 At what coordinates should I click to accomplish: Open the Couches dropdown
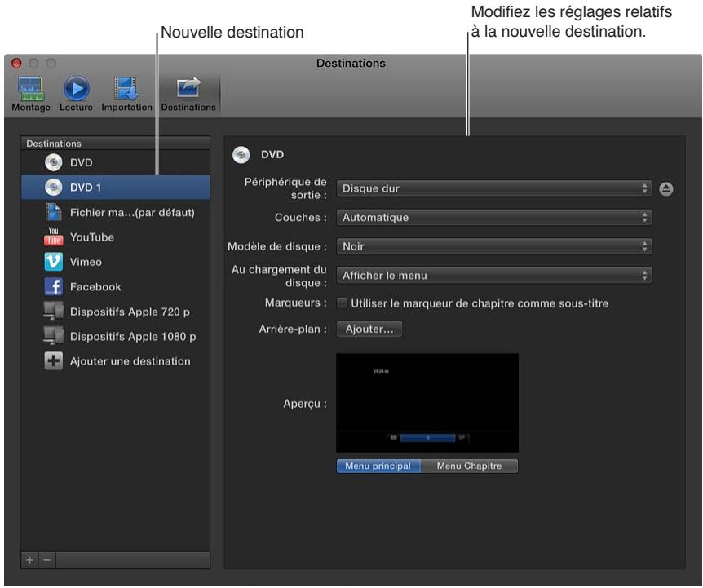(494, 218)
